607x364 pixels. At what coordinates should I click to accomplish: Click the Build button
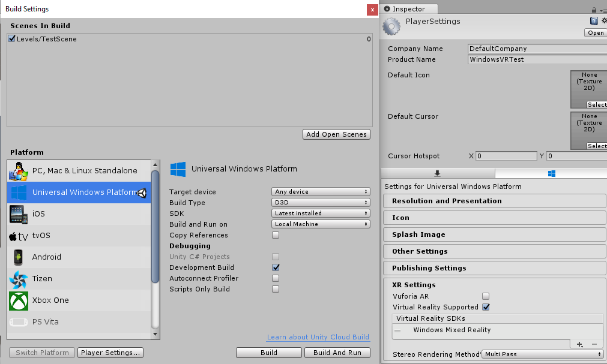tap(268, 353)
